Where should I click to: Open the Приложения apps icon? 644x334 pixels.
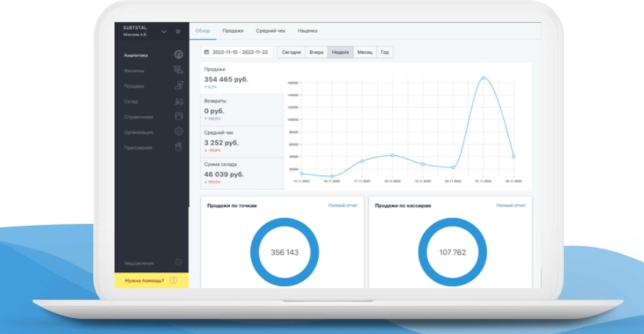[x=179, y=147]
